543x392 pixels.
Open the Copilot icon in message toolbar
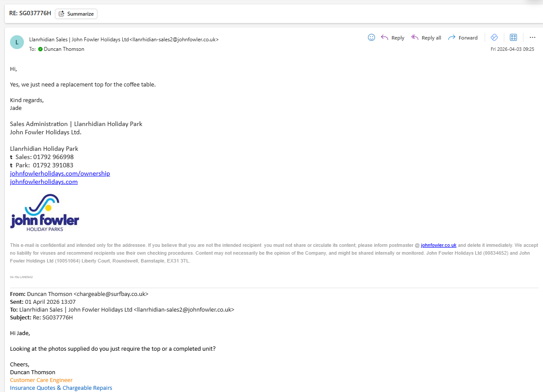494,37
